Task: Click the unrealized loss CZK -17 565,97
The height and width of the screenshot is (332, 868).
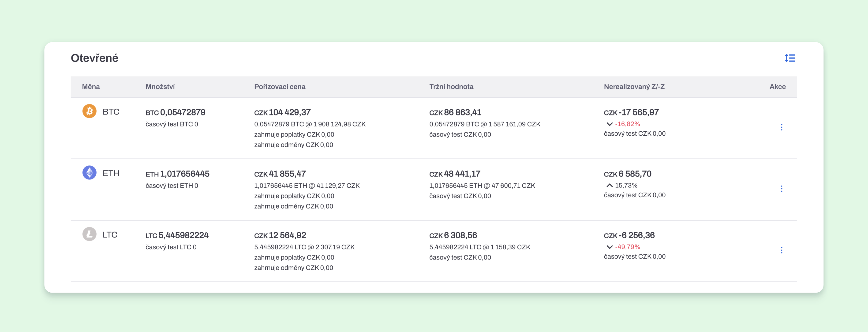Action: (x=631, y=112)
